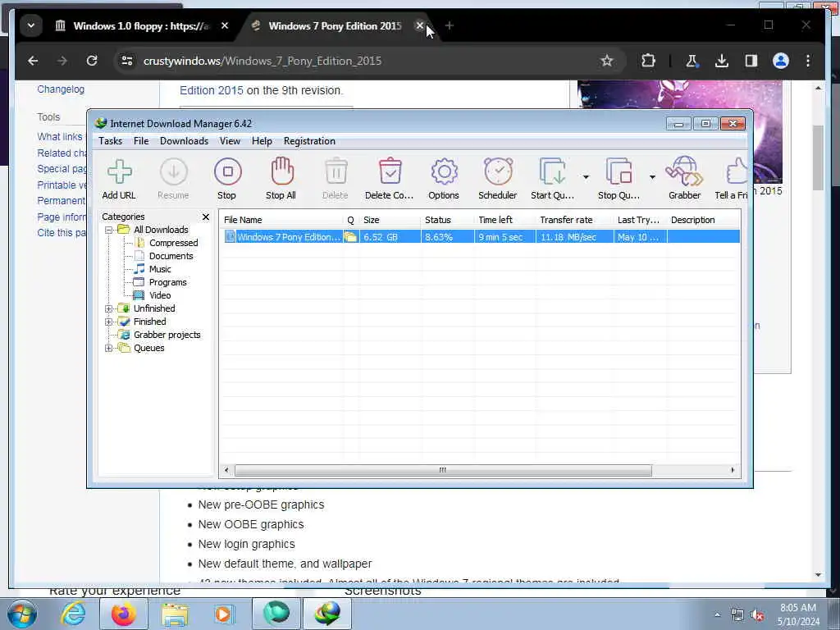Open the Windows Start button
The height and width of the screenshot is (630, 840).
[x=21, y=614]
